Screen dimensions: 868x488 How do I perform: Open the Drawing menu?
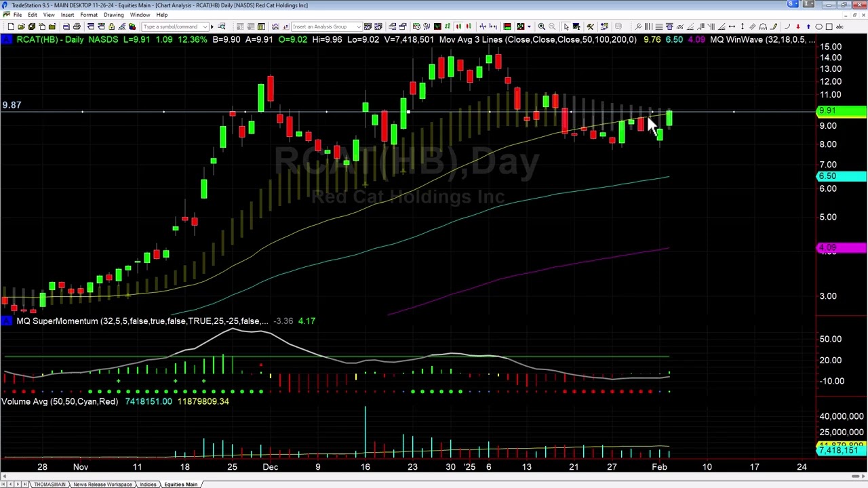tap(113, 15)
